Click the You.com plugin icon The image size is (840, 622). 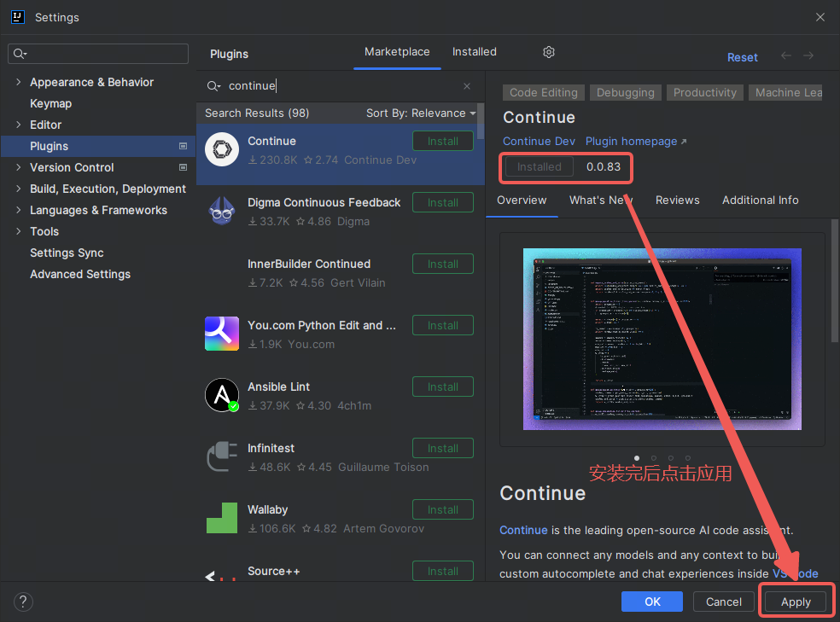(x=222, y=334)
